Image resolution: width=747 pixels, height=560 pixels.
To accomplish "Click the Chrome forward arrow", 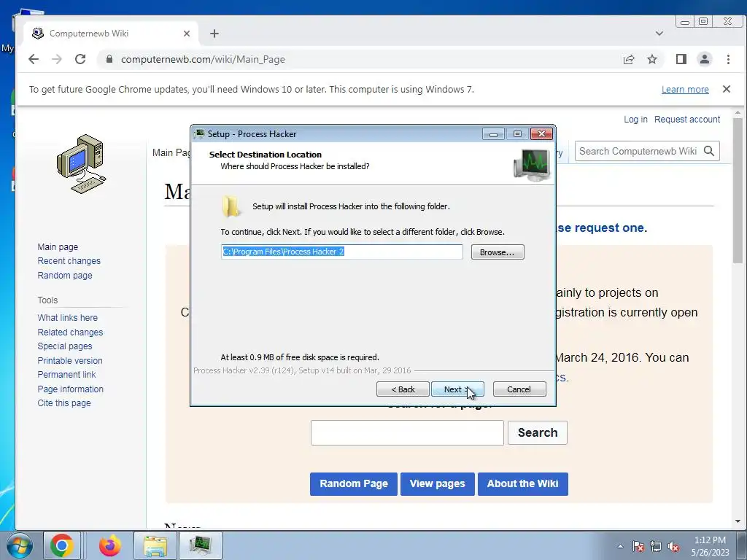I will coord(57,59).
